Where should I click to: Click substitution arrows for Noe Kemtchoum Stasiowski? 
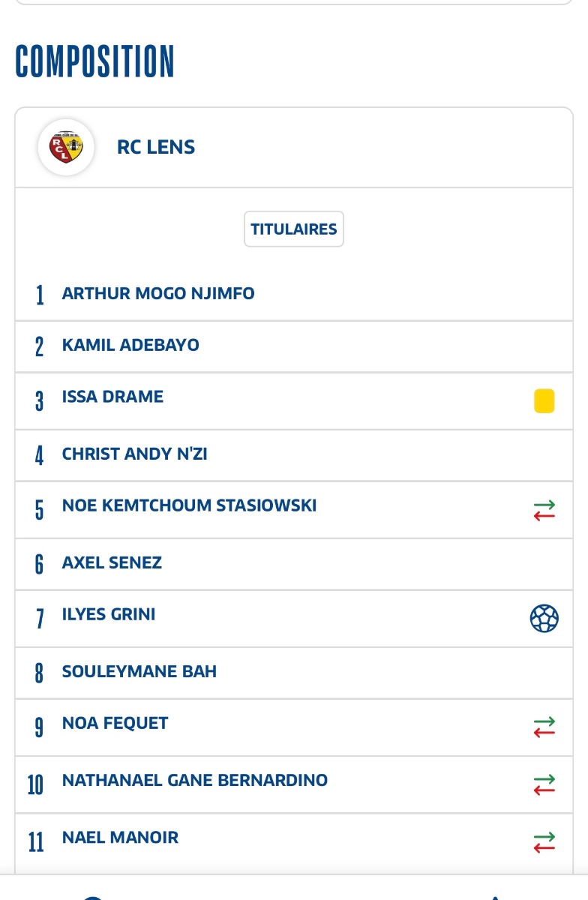(x=544, y=510)
